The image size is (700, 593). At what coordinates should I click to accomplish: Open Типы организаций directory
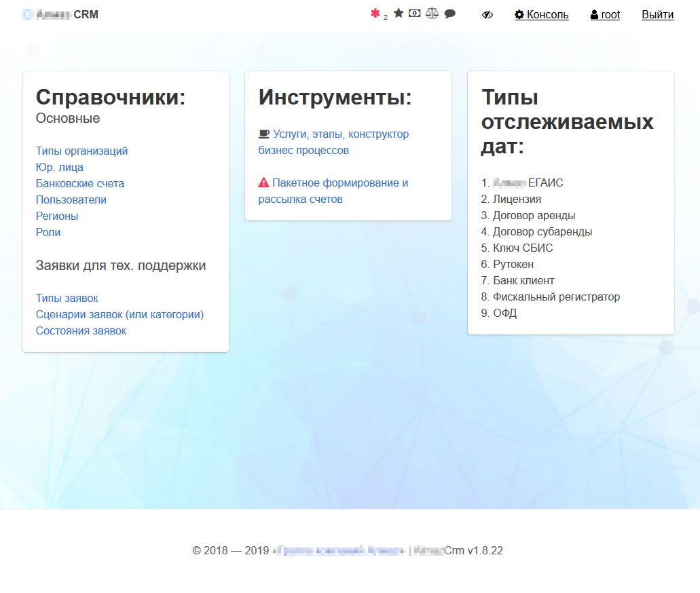pos(81,151)
